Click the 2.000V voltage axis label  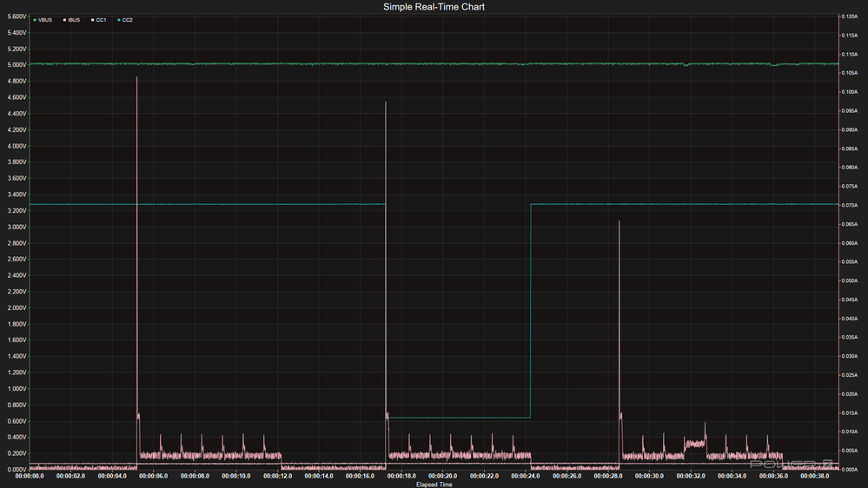click(x=17, y=307)
